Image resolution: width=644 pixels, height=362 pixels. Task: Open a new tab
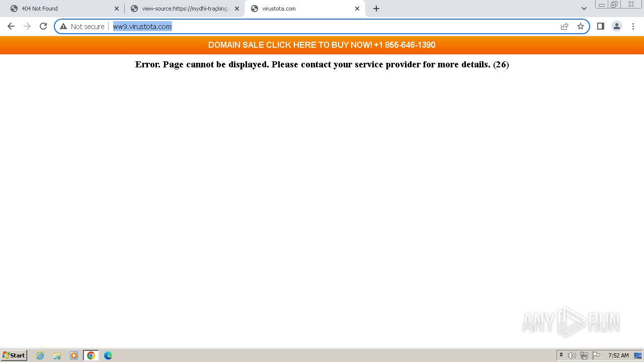(x=376, y=9)
